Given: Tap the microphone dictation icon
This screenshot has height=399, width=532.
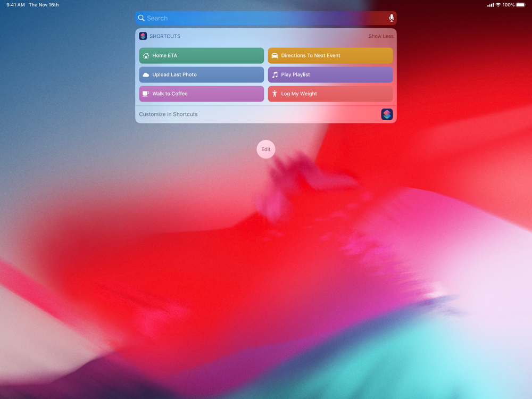Looking at the screenshot, I should 391,18.
